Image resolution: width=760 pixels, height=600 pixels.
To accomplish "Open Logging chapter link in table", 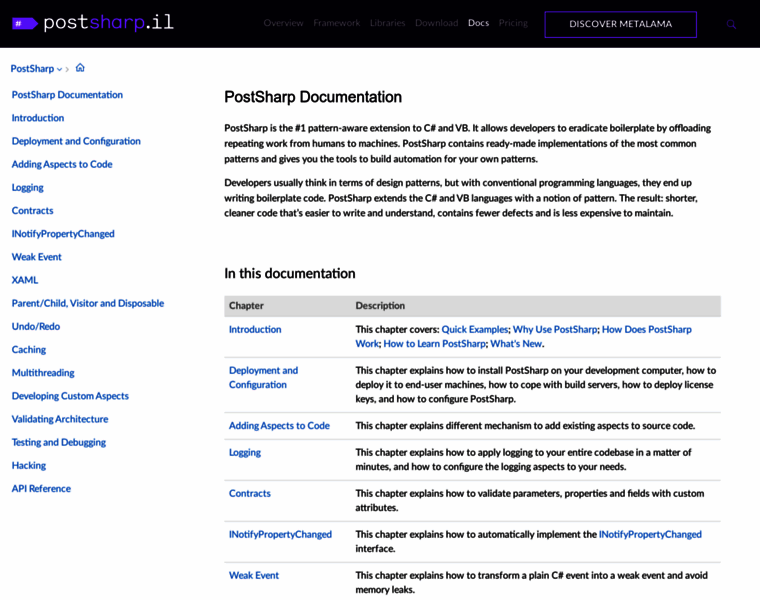I will pyautogui.click(x=245, y=453).
